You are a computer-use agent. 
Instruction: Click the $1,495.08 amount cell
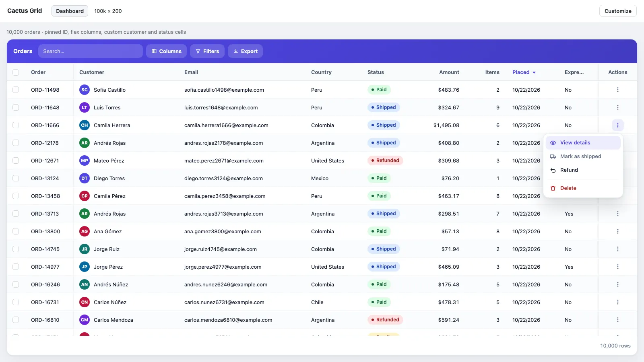446,125
